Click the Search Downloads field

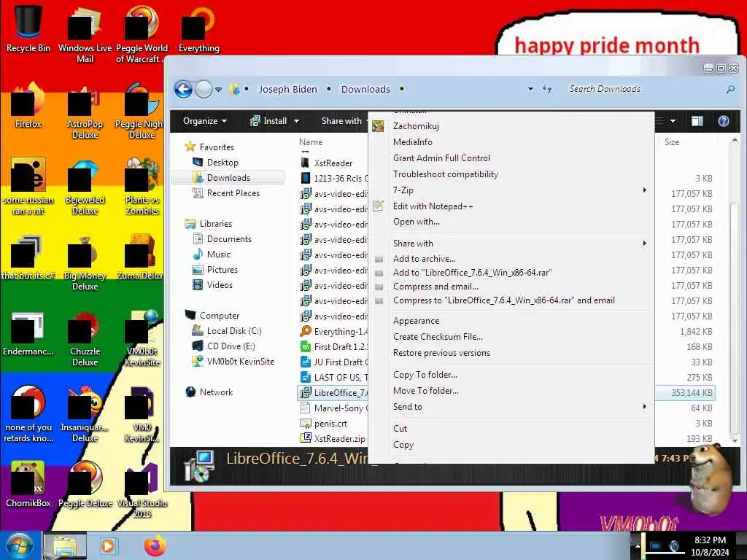click(x=644, y=89)
